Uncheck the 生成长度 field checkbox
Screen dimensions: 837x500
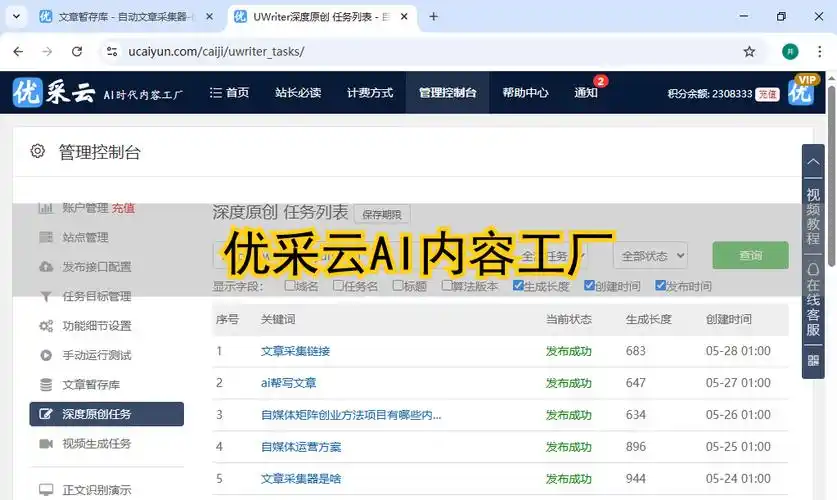click(x=518, y=285)
